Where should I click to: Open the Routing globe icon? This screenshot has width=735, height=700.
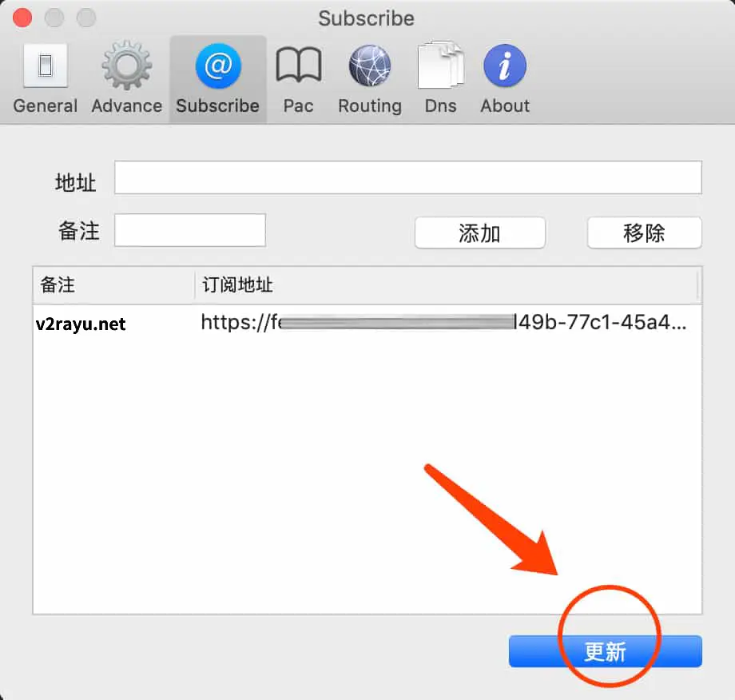[370, 66]
